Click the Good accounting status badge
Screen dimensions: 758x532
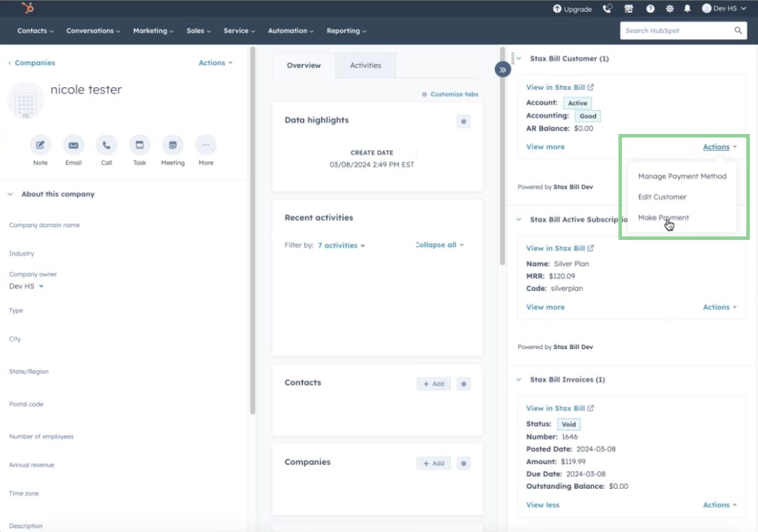click(x=588, y=116)
